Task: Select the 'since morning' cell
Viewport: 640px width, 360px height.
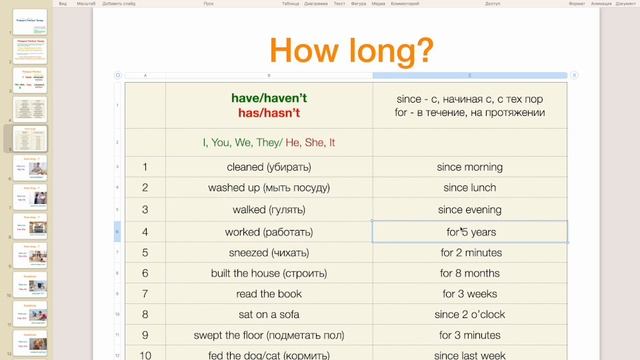Action: [470, 167]
